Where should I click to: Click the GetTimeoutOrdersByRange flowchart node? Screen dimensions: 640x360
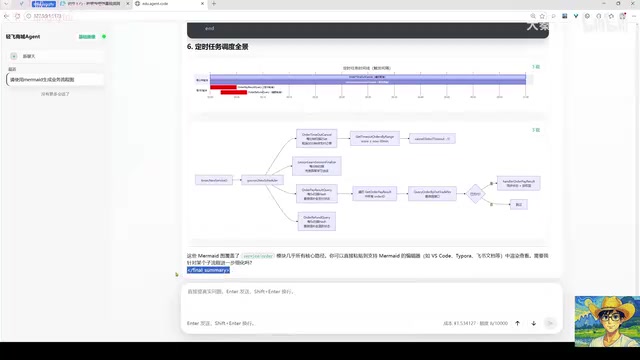click(x=375, y=139)
